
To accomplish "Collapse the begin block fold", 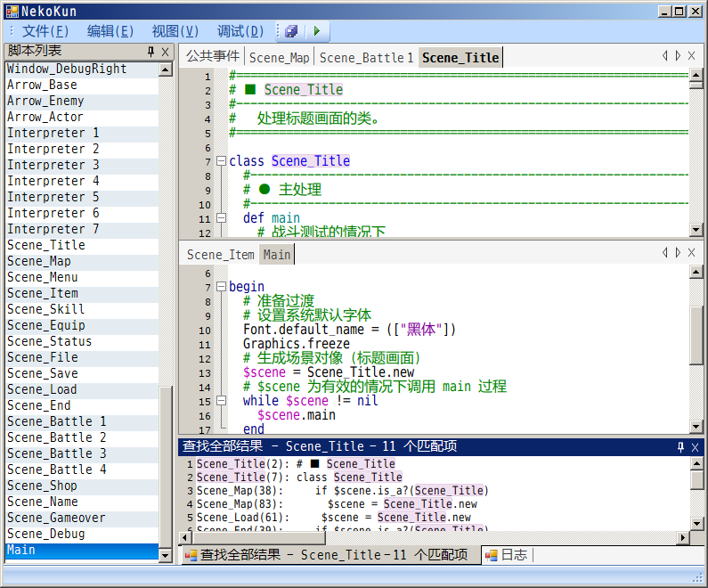I will 221,286.
